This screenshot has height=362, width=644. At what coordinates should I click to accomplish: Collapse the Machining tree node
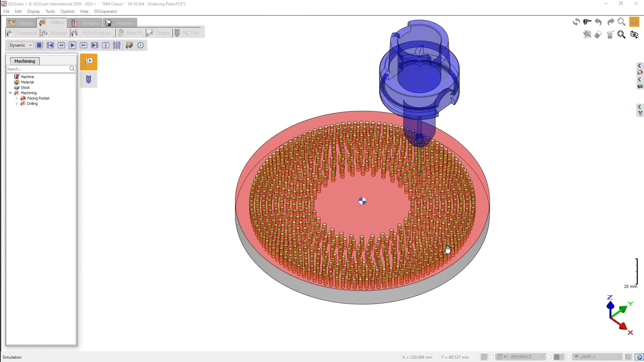(10, 93)
